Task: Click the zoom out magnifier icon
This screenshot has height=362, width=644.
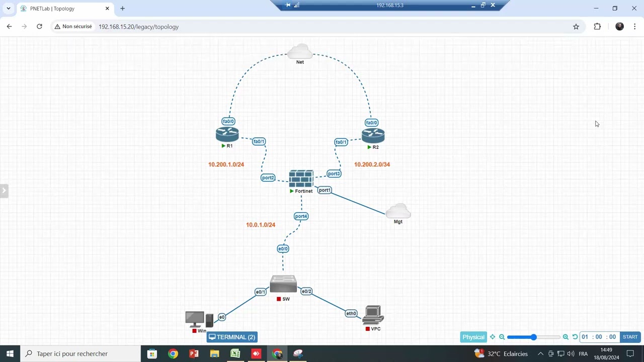Action: [x=502, y=337]
